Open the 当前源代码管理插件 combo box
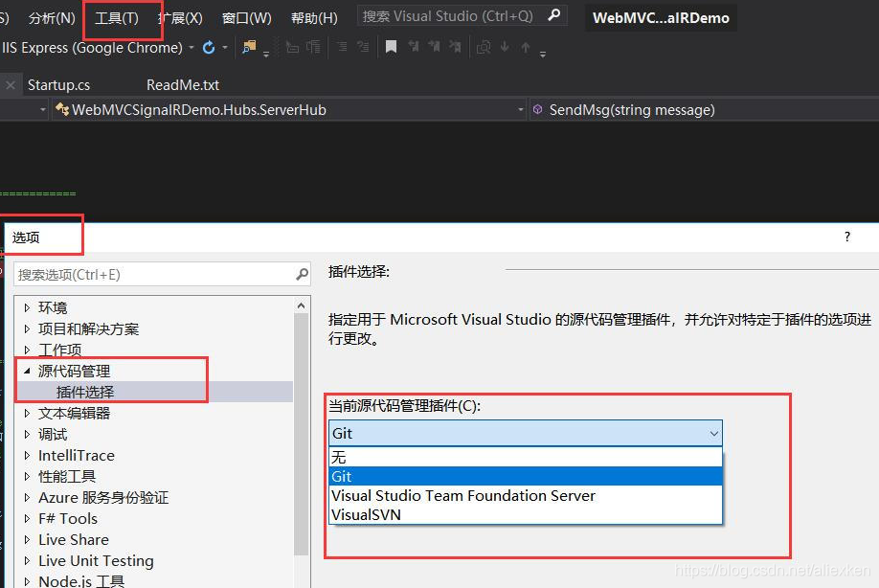Image resolution: width=879 pixels, height=588 pixels. tap(526, 433)
